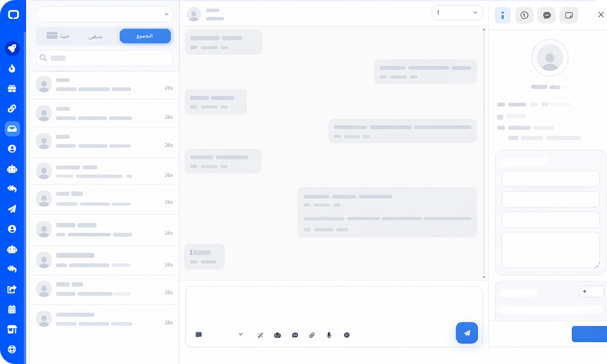Click the blue send message button
Viewport: 607px width, 364px height.
tap(467, 332)
